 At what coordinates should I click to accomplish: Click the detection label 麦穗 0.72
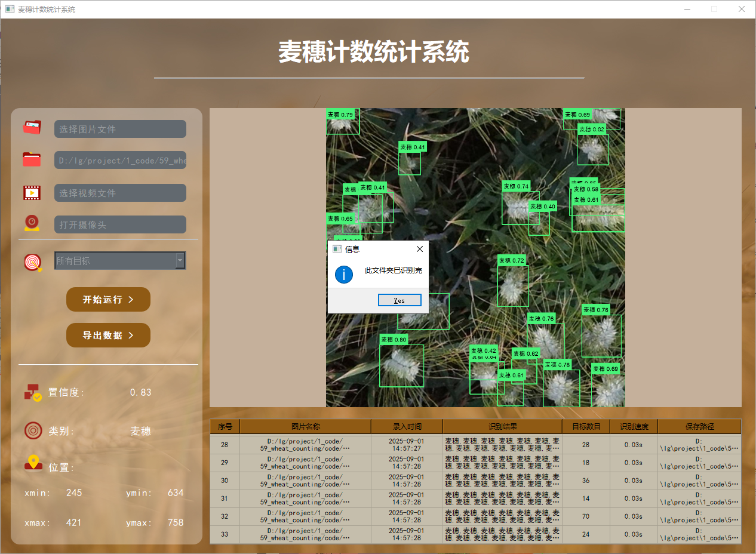(x=512, y=260)
